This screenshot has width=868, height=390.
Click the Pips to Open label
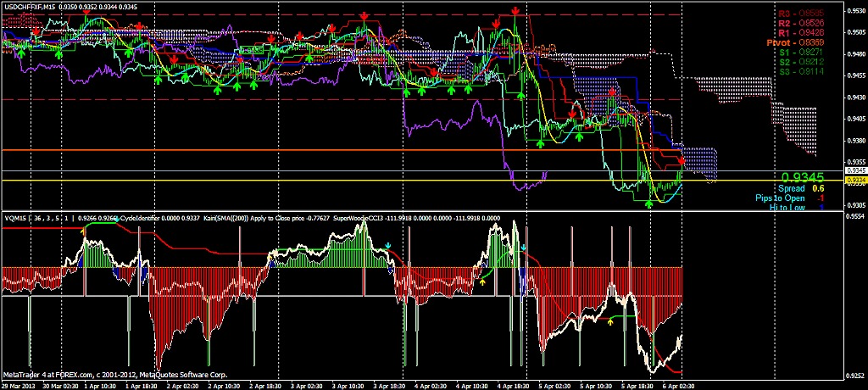[782, 198]
